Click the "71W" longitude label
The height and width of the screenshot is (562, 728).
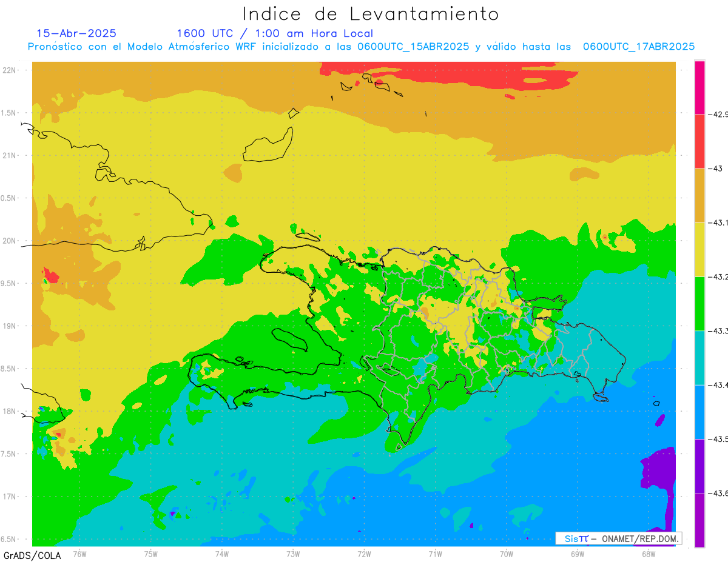point(435,554)
